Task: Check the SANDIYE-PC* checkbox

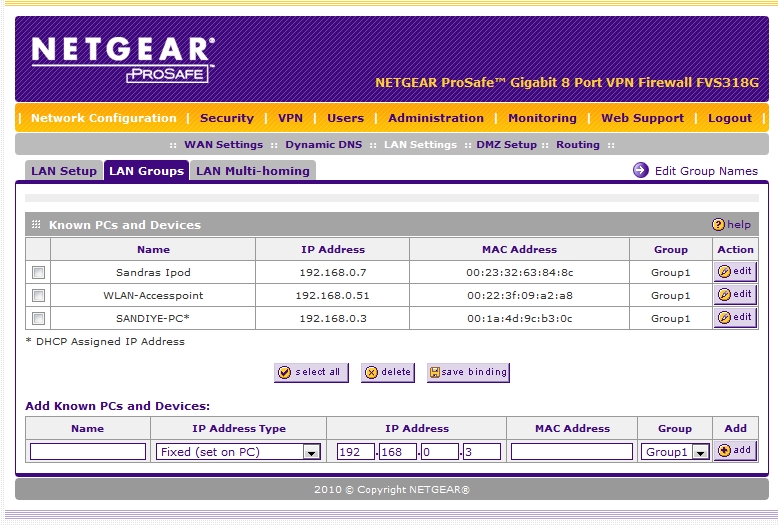Action: click(38, 318)
